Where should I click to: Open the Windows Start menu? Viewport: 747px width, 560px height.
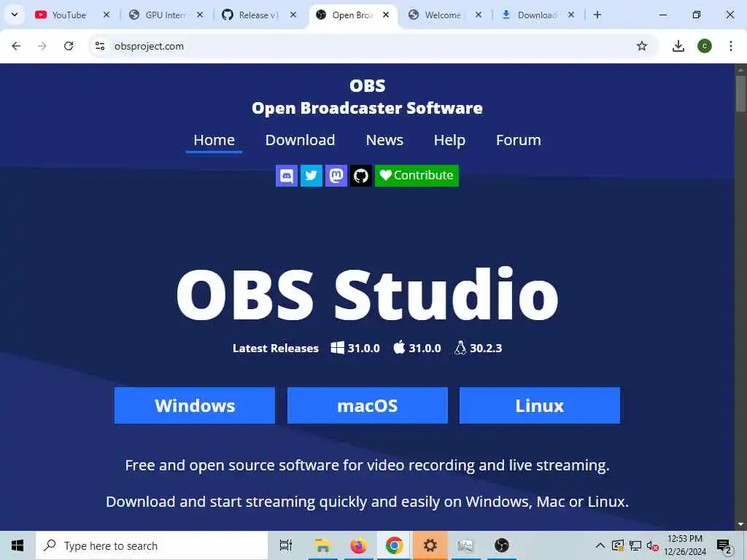coord(18,545)
